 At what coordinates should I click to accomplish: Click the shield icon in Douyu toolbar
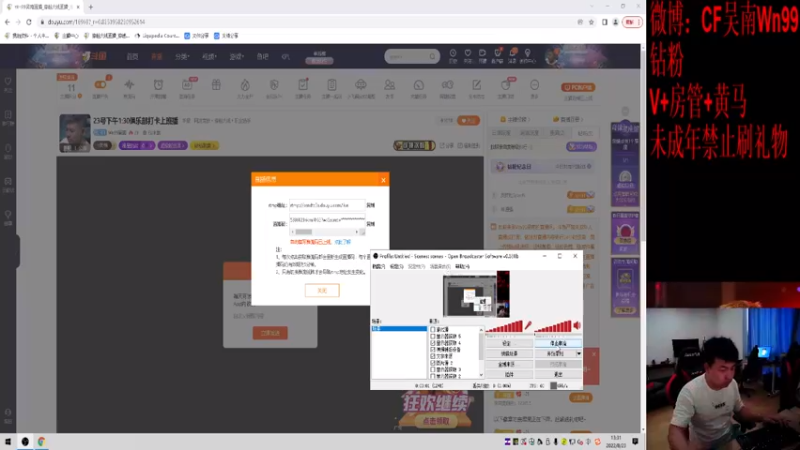click(274, 85)
